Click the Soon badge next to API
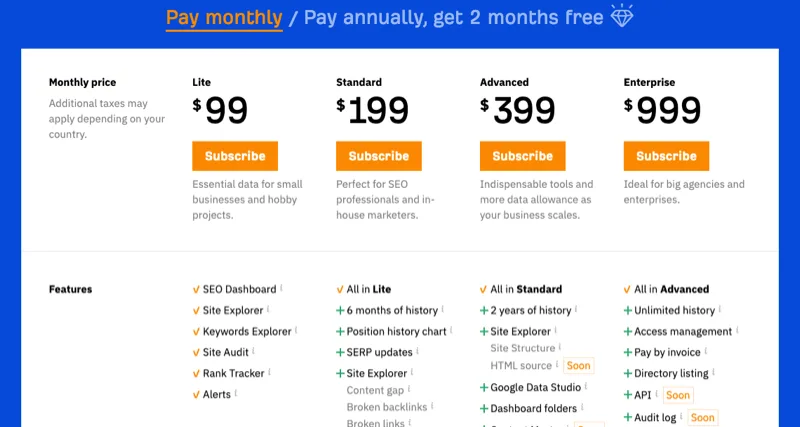 [678, 395]
